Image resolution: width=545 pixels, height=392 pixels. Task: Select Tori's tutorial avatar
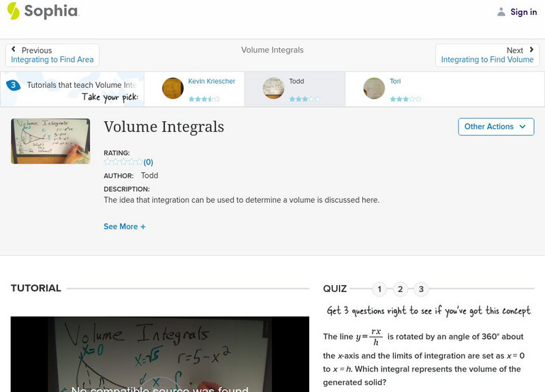tap(374, 88)
